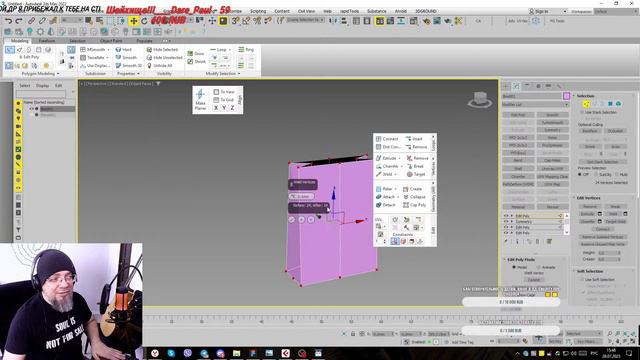This screenshot has width=640, height=360.
Task: Confirm the Weld Vertices caddy OK checkmark
Action: coord(291,220)
